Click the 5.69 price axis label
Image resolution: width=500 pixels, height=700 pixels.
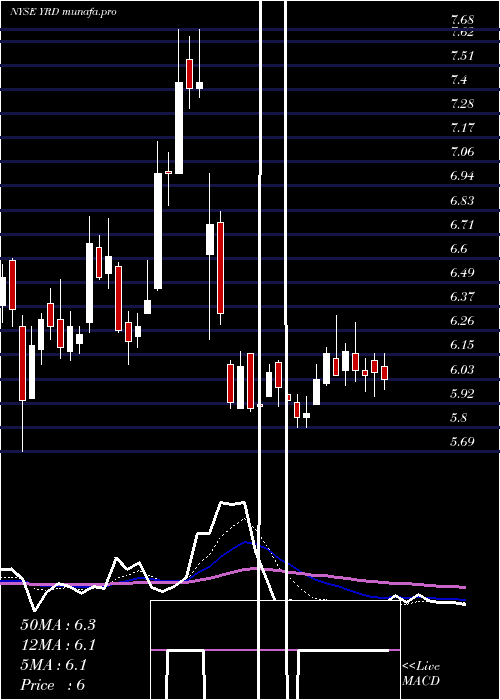coord(462,442)
